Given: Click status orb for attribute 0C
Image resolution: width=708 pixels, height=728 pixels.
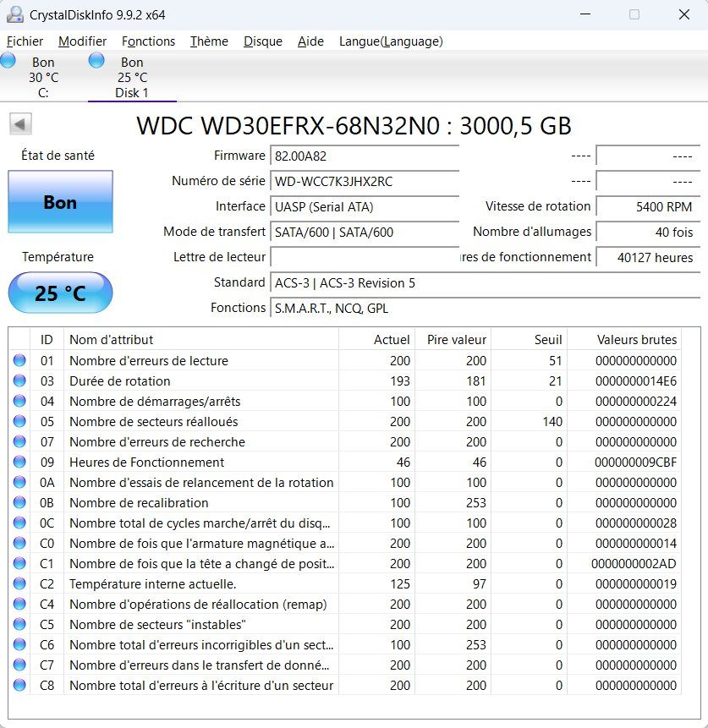Looking at the screenshot, I should pyautogui.click(x=19, y=523).
